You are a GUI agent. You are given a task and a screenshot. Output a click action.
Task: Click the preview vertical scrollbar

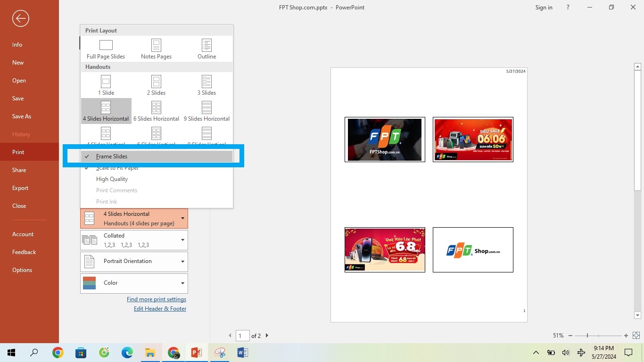pos(638,131)
